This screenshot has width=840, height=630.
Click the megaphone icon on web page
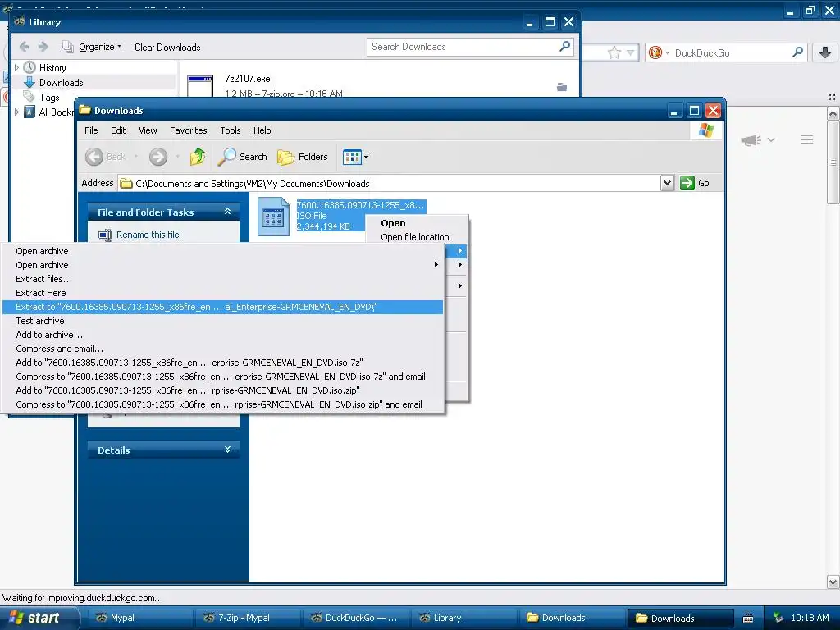tap(751, 139)
